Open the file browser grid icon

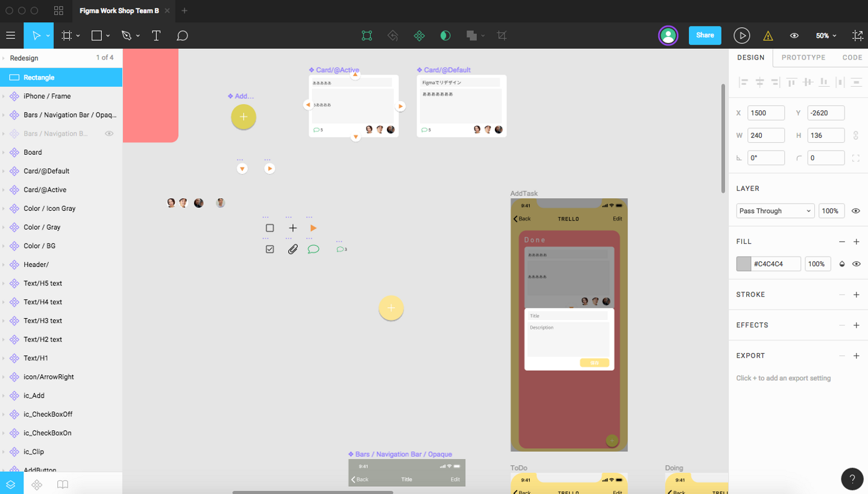58,11
